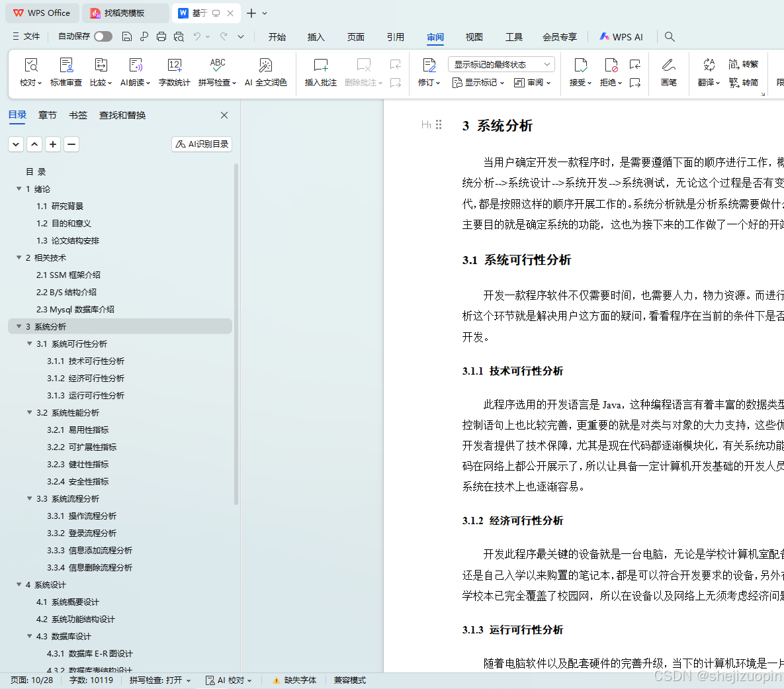Image resolution: width=784 pixels, height=689 pixels.
Task: Switch to the 章节 navigation tab
Action: pos(48,115)
